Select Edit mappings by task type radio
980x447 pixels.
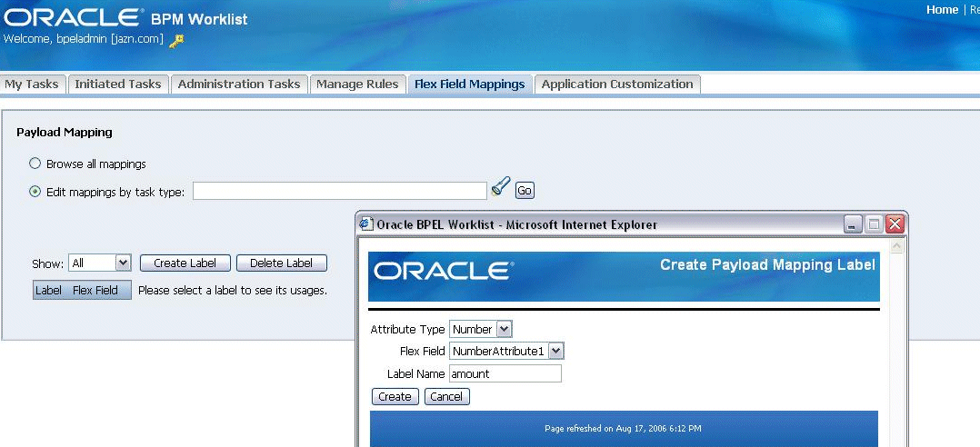(35, 192)
